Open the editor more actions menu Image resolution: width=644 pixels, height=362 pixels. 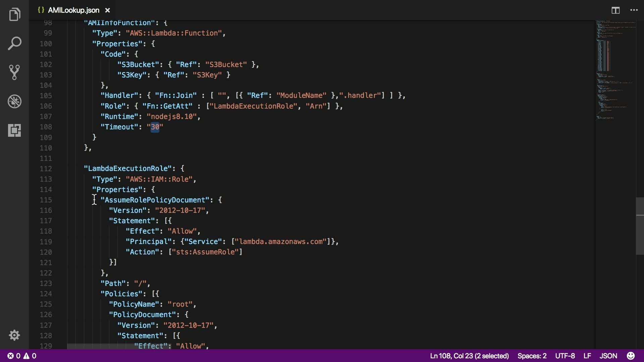point(634,10)
